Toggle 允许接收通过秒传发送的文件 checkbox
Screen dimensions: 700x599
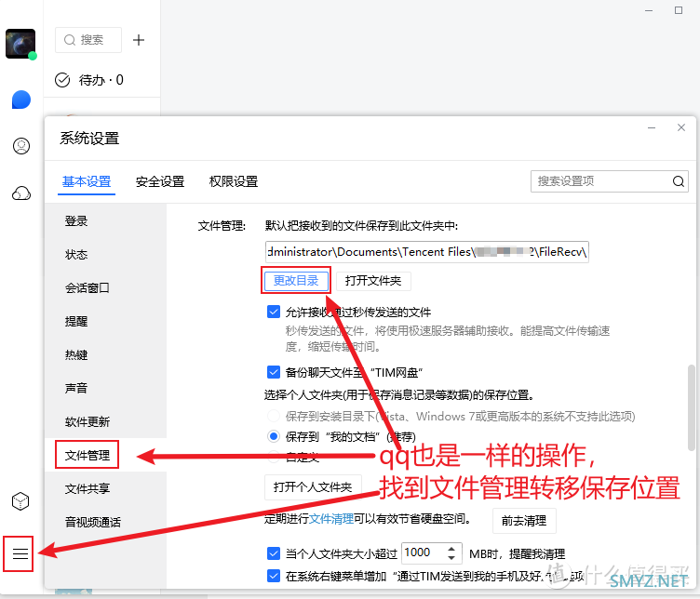[x=274, y=312]
